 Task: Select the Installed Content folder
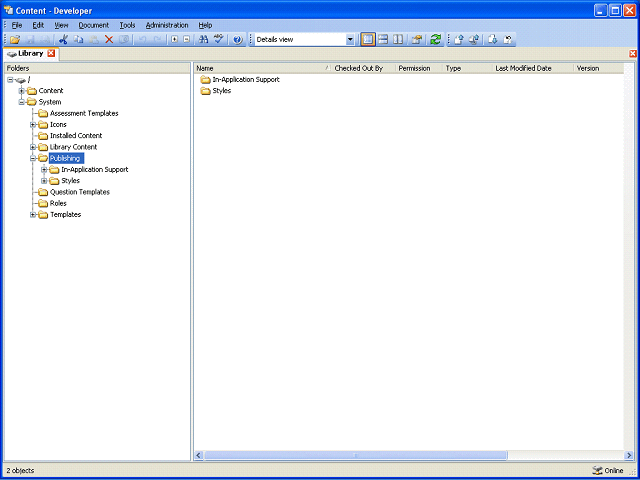point(76,136)
